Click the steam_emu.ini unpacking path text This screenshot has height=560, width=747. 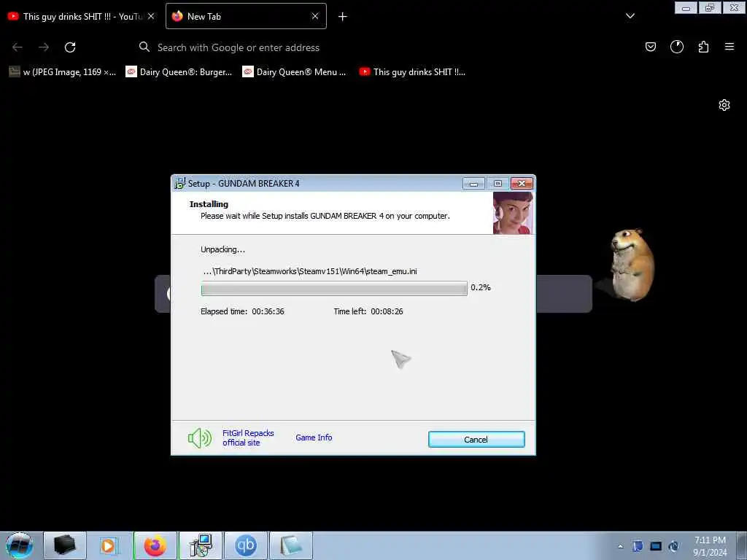pos(309,271)
